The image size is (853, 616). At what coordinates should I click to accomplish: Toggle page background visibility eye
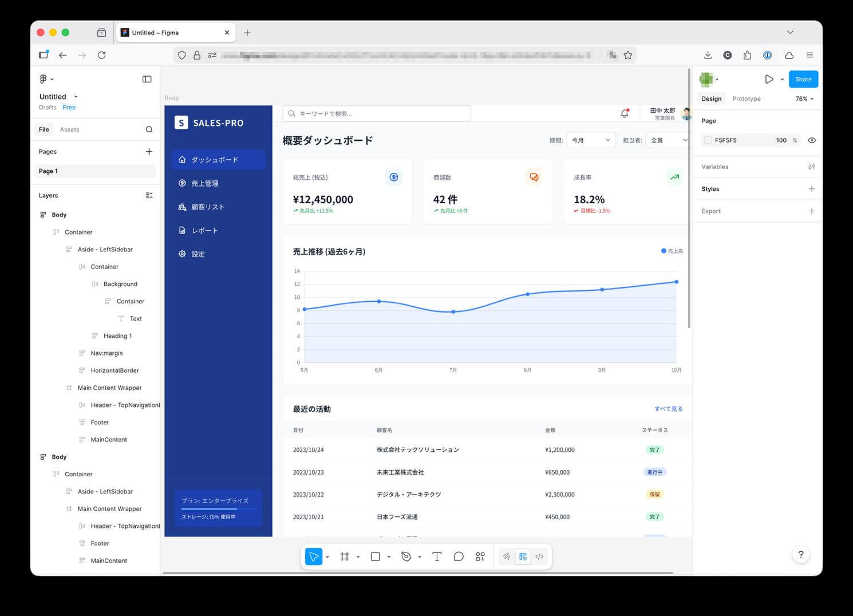click(811, 140)
